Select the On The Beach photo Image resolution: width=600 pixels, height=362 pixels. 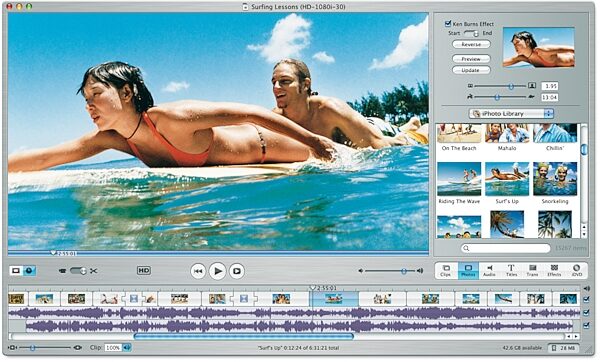click(459, 134)
